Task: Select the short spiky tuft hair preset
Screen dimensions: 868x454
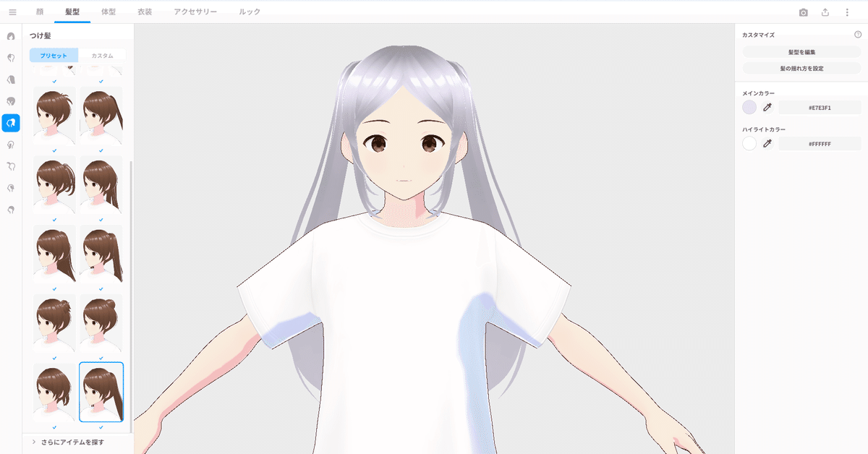Action: pyautogui.click(x=54, y=117)
